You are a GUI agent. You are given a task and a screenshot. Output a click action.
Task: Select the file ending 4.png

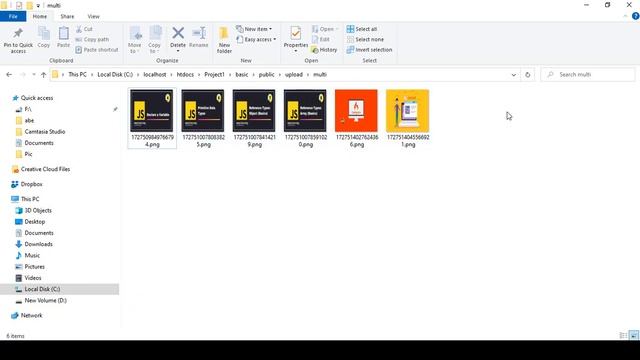152,118
